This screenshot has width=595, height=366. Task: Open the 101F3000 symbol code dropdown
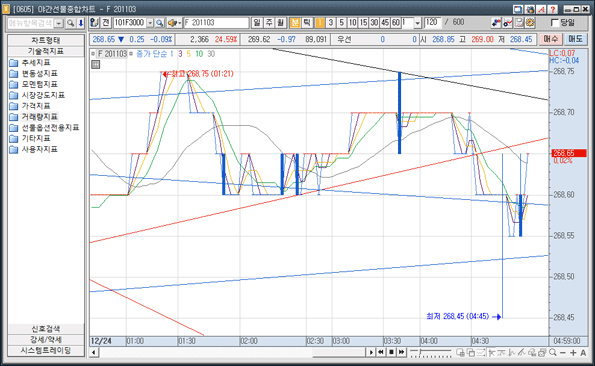pos(150,23)
